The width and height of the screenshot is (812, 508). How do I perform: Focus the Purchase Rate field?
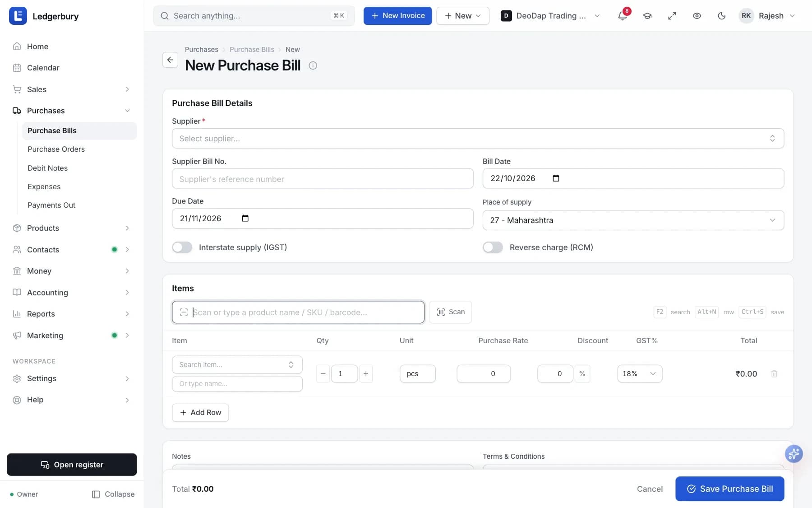484,373
